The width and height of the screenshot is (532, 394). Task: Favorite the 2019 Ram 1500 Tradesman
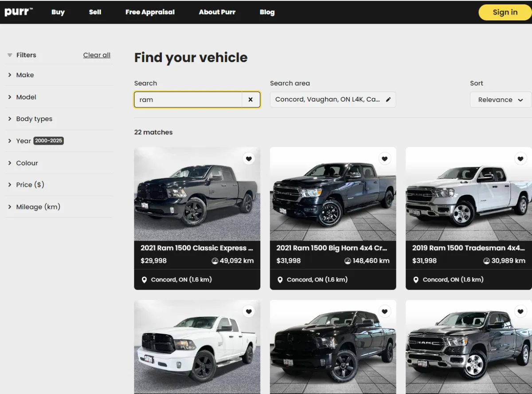tap(520, 159)
